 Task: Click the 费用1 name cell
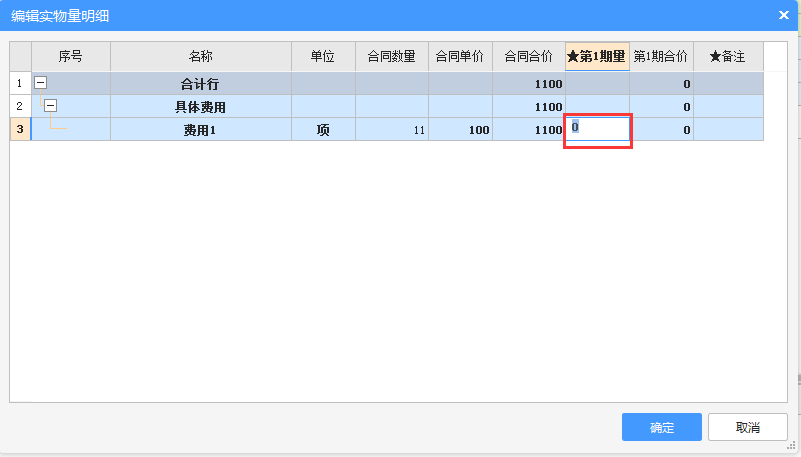click(x=200, y=129)
